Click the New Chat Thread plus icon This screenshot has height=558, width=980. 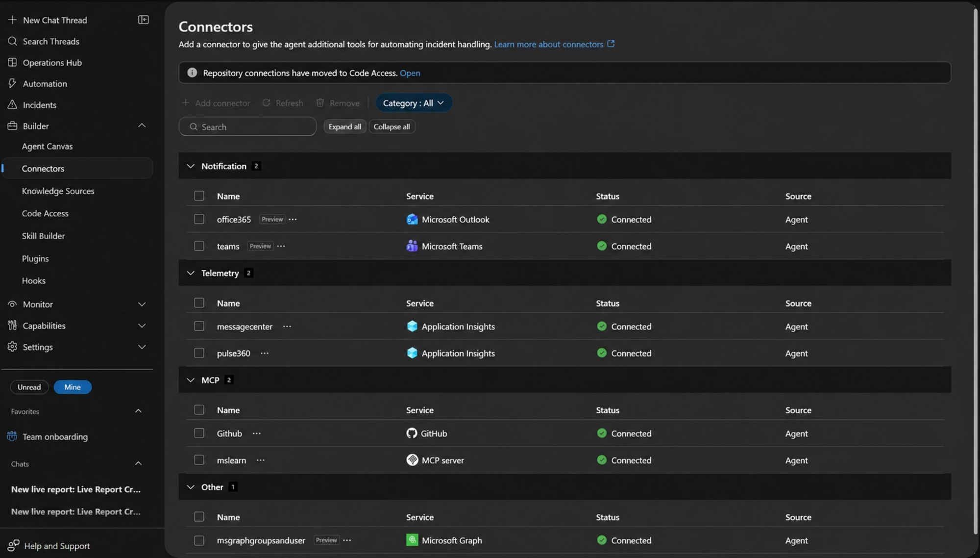(12, 20)
